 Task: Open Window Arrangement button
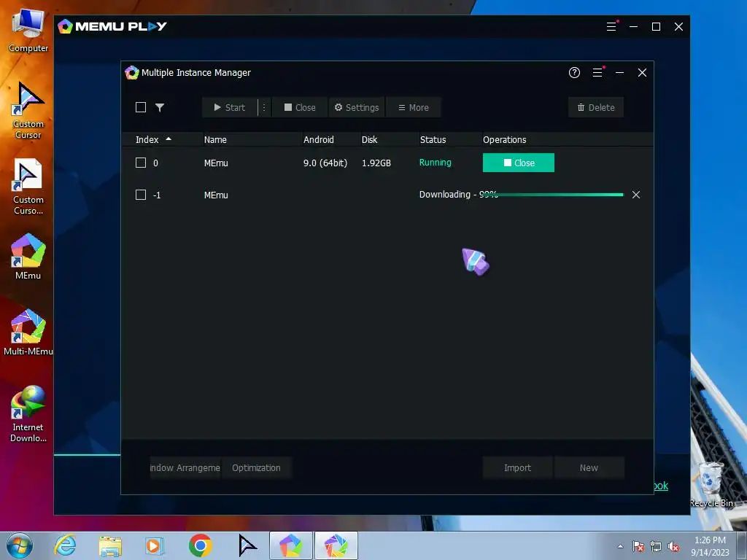click(185, 467)
